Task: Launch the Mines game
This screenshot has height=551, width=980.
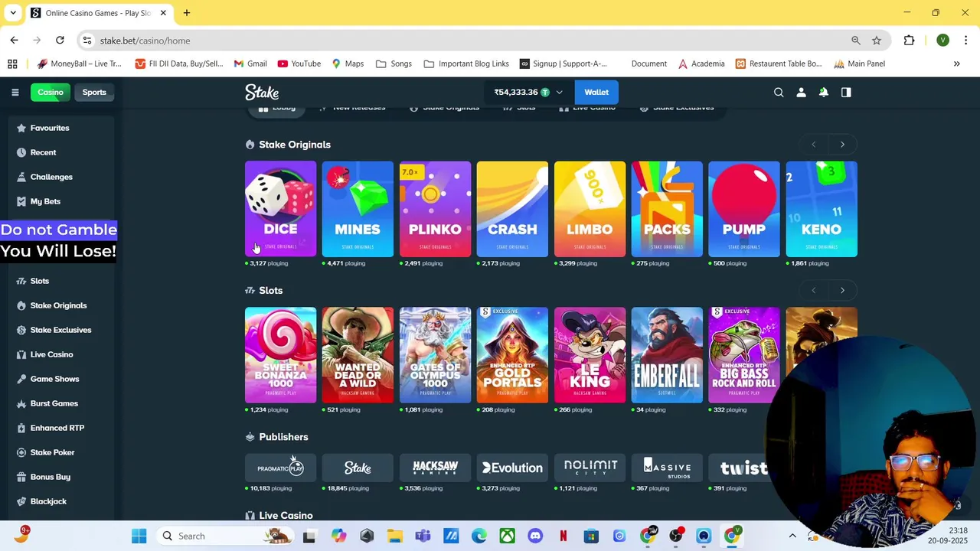Action: click(358, 209)
